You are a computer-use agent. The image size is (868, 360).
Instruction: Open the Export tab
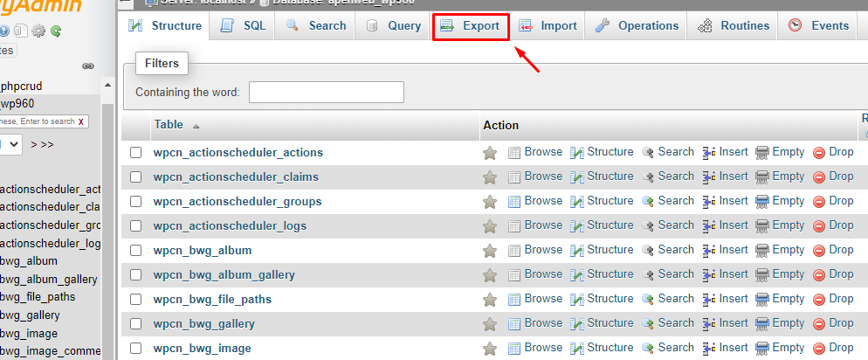pyautogui.click(x=471, y=26)
